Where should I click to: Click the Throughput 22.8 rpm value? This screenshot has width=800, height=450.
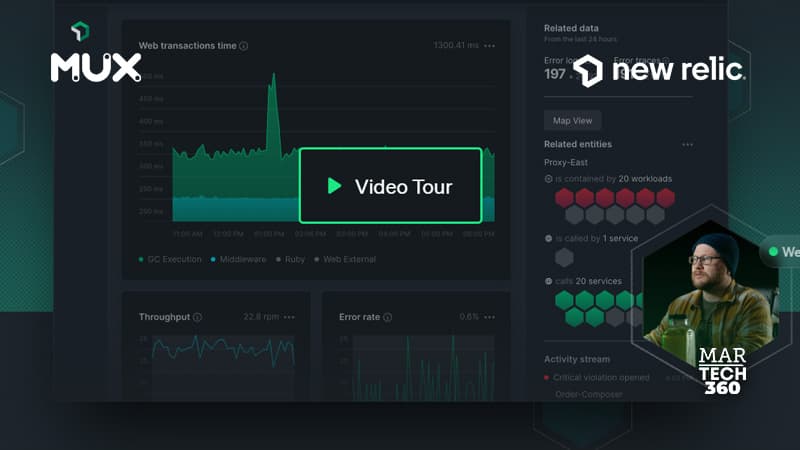[261, 317]
